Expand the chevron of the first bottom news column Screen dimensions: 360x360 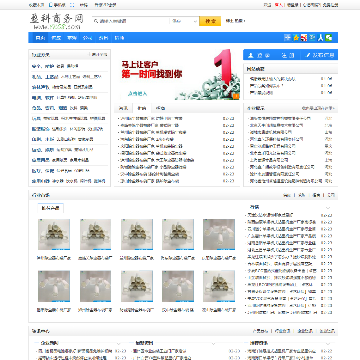pos(118,343)
